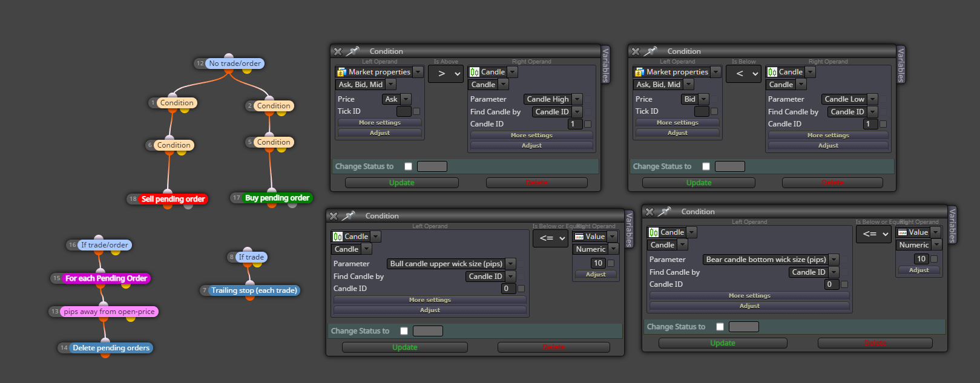Close the Is Below Condition panel
Viewport: 980px width, 383px height.
click(636, 51)
